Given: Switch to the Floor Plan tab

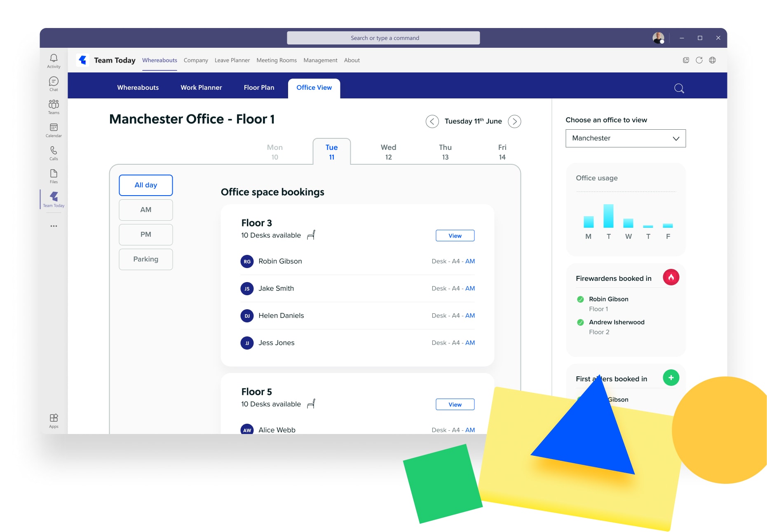Looking at the screenshot, I should 259,88.
